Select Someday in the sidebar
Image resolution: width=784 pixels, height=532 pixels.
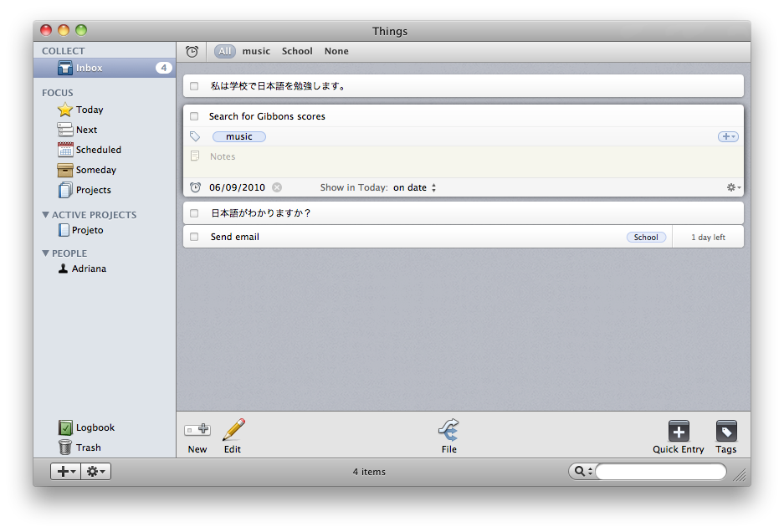pos(96,170)
